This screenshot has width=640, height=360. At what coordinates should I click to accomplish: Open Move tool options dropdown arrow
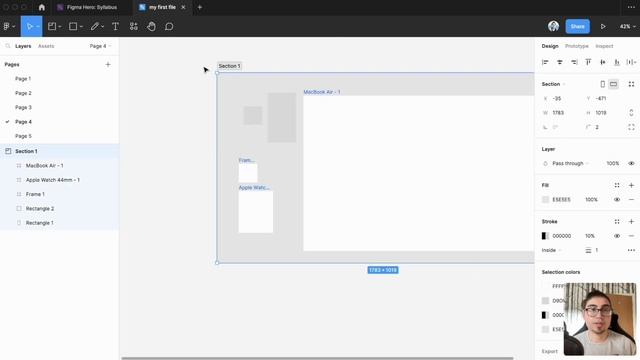click(x=38, y=27)
